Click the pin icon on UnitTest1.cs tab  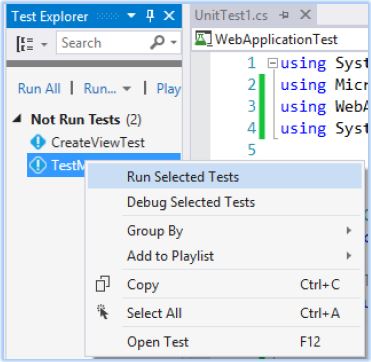click(284, 15)
